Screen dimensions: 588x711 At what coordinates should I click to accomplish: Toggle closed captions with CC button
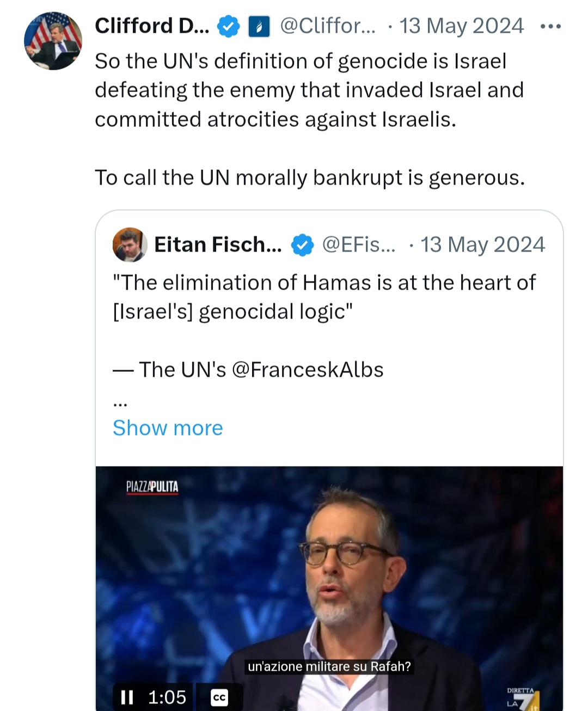[219, 697]
